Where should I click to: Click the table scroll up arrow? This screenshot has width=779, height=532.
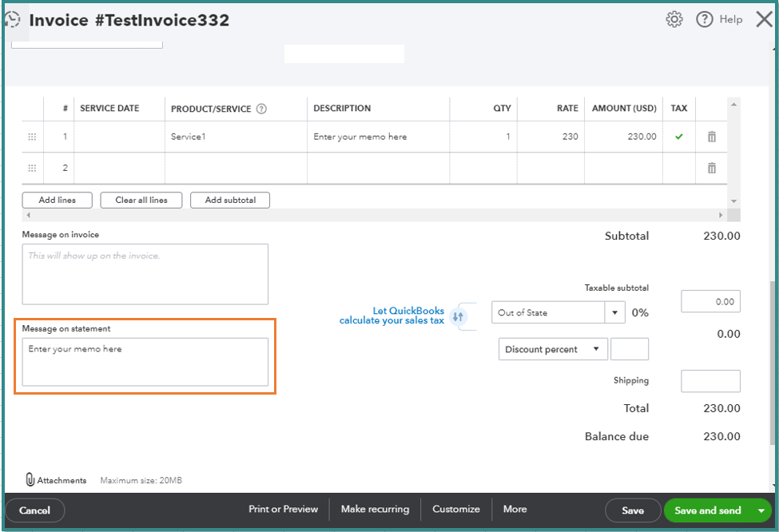tap(733, 105)
